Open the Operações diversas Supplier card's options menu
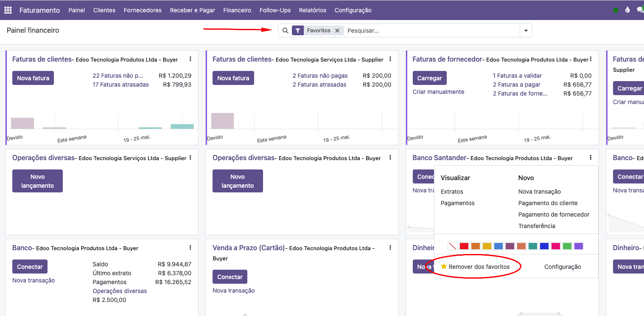Screen dimensions: 644x316 coord(190,158)
